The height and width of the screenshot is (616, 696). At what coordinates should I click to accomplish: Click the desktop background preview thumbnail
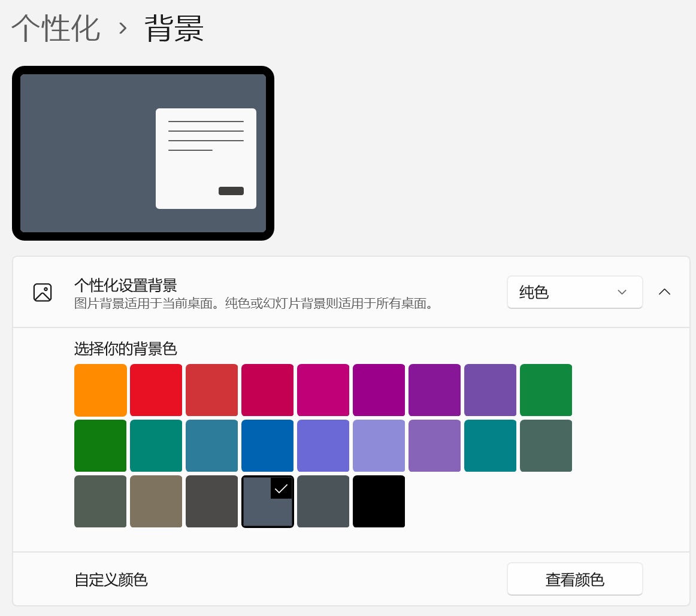143,153
